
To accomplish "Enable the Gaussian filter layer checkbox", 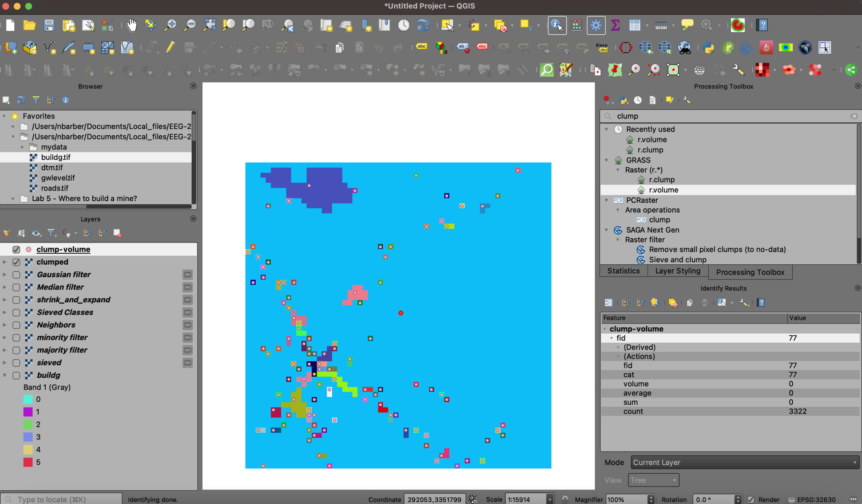I will [16, 275].
